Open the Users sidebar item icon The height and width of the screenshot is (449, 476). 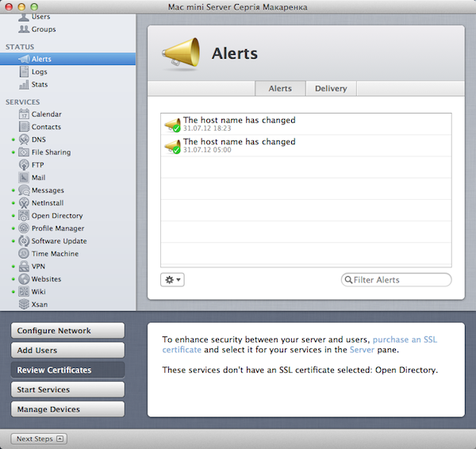pos(24,17)
